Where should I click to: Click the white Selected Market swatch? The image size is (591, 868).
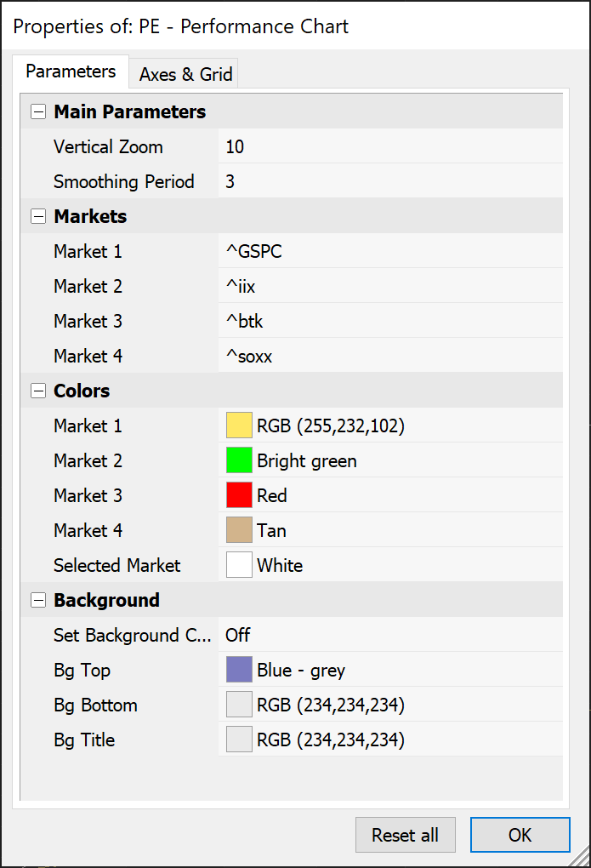239,565
